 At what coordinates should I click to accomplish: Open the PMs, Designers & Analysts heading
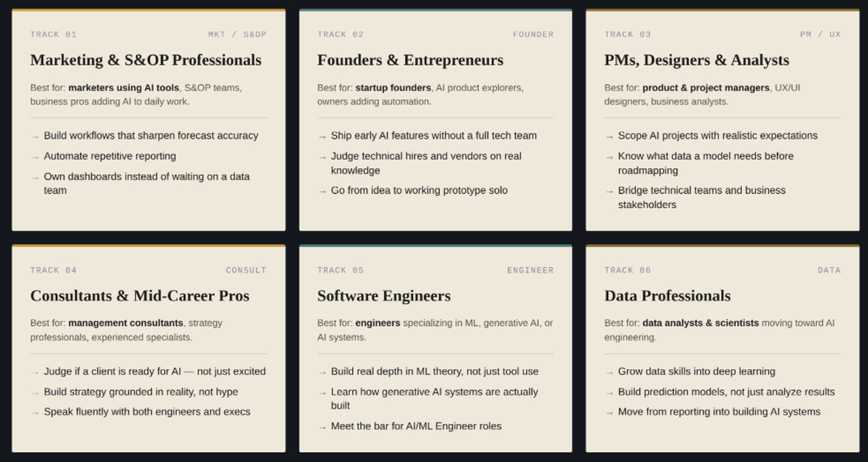tap(697, 60)
